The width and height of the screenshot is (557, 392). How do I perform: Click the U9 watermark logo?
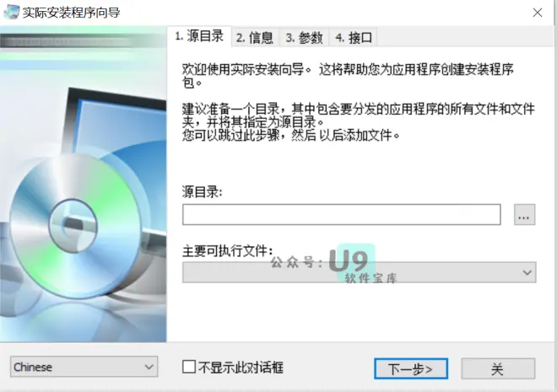click(350, 263)
